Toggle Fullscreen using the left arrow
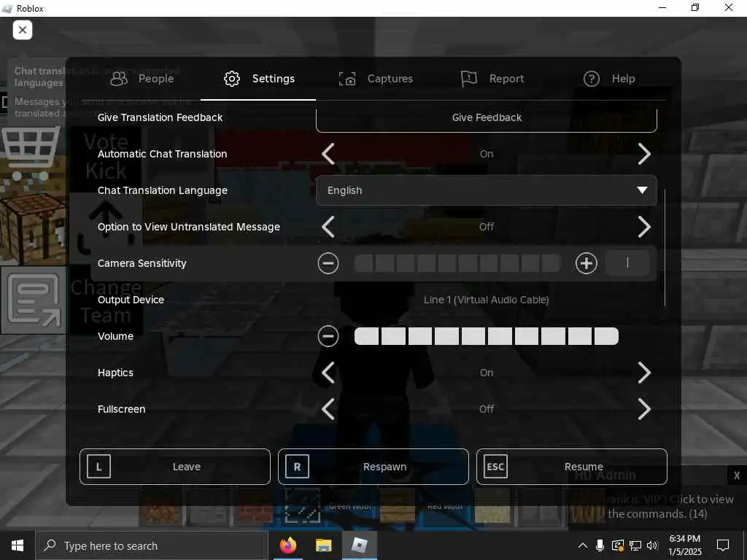This screenshot has width=747, height=560. tap(328, 409)
